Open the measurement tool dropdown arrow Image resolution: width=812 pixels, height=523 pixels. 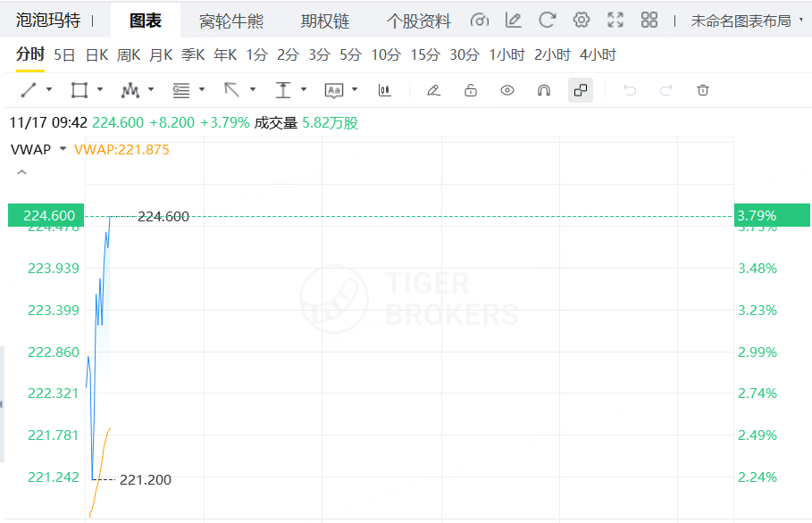pyautogui.click(x=304, y=89)
